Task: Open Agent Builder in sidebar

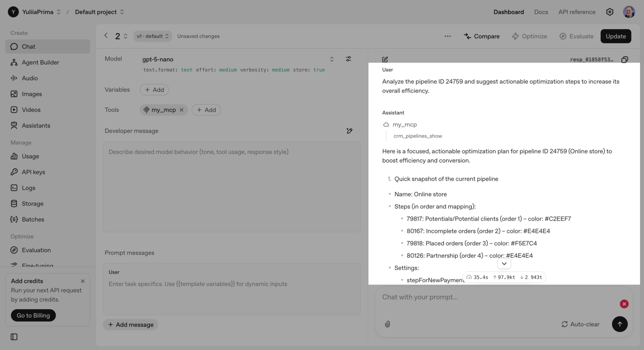Action: [40, 62]
